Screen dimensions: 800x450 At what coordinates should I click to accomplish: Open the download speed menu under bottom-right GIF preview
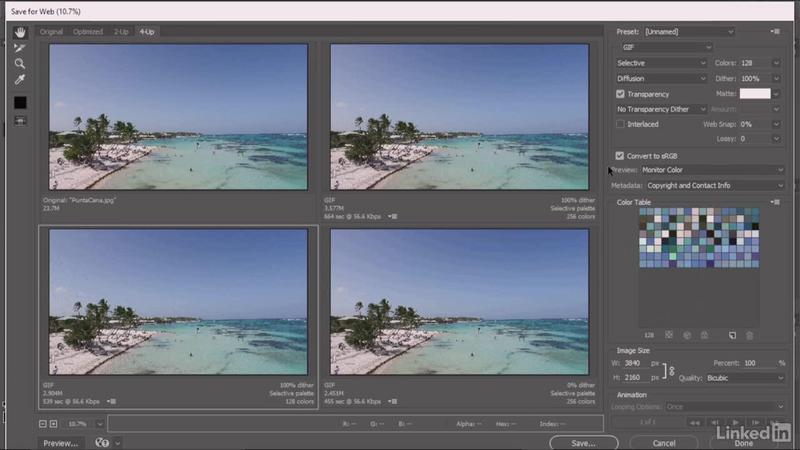click(392, 402)
